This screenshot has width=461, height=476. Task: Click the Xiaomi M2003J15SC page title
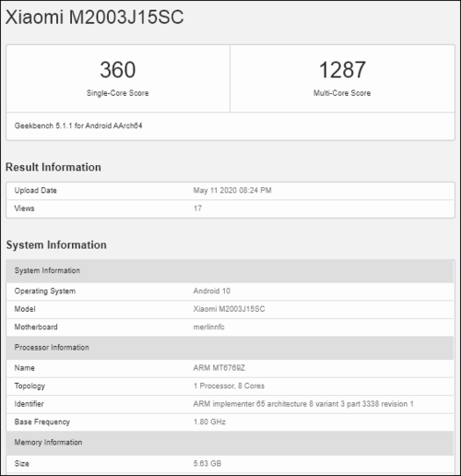point(95,17)
